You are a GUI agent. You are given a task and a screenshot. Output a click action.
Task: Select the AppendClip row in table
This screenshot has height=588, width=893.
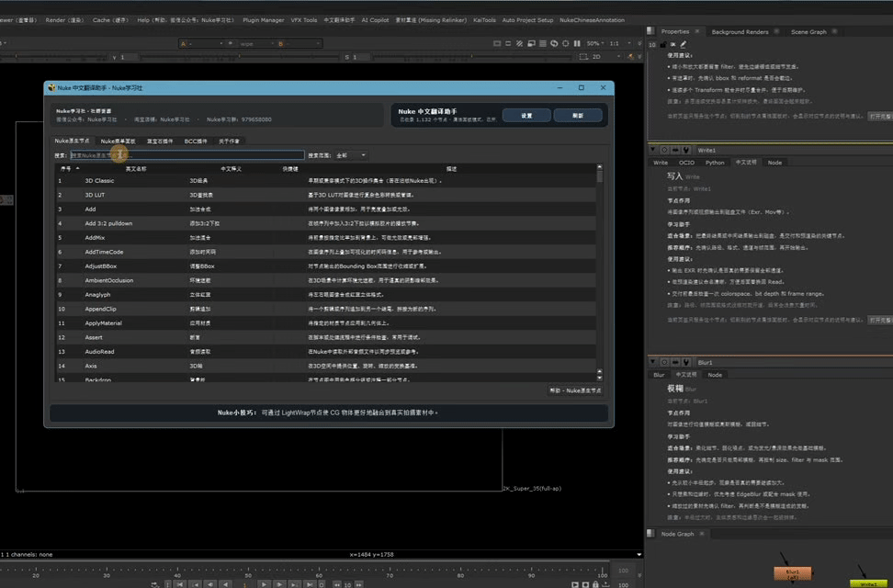(x=326, y=309)
